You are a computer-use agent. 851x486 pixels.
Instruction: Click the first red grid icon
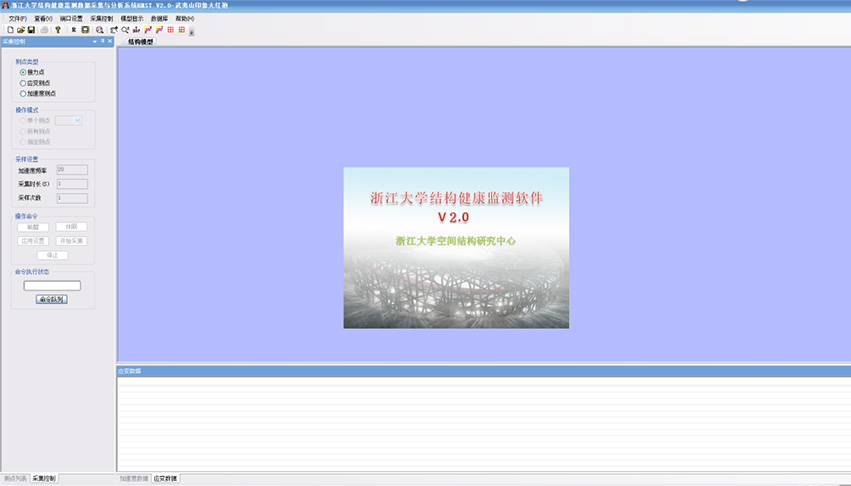click(x=170, y=30)
